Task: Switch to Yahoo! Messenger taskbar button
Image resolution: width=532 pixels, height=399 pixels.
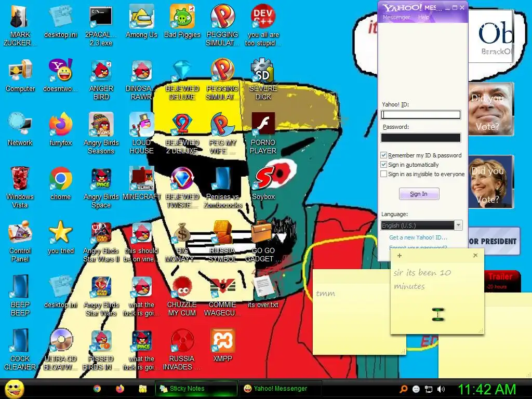Action: (x=280, y=389)
